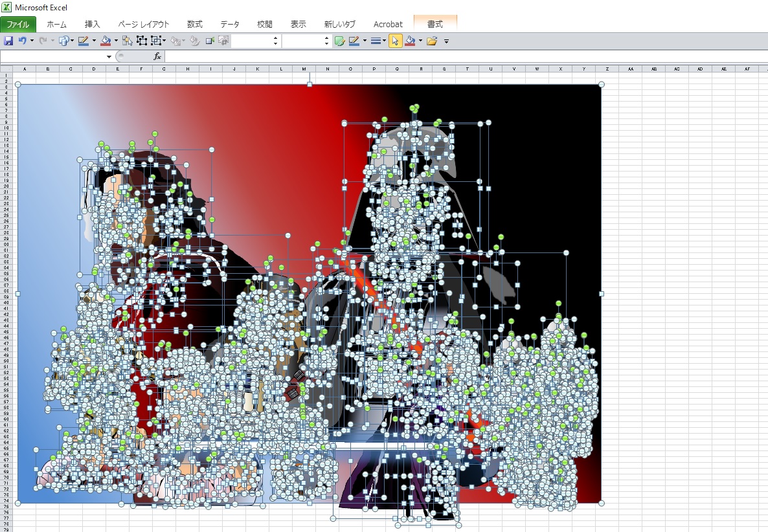Open dropdown next to Ungroup icon
The image size is (768, 532).
coord(164,41)
